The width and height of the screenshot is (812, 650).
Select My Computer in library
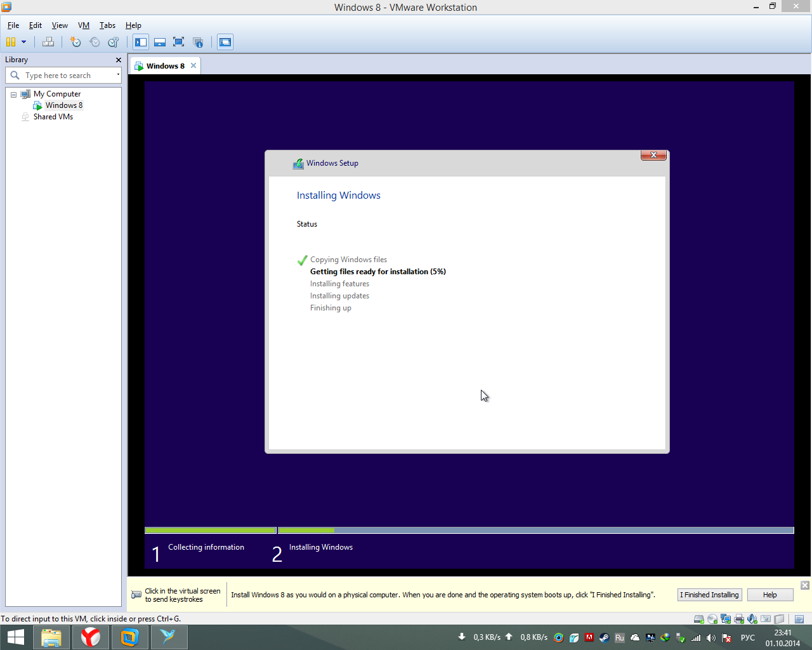[x=57, y=94]
